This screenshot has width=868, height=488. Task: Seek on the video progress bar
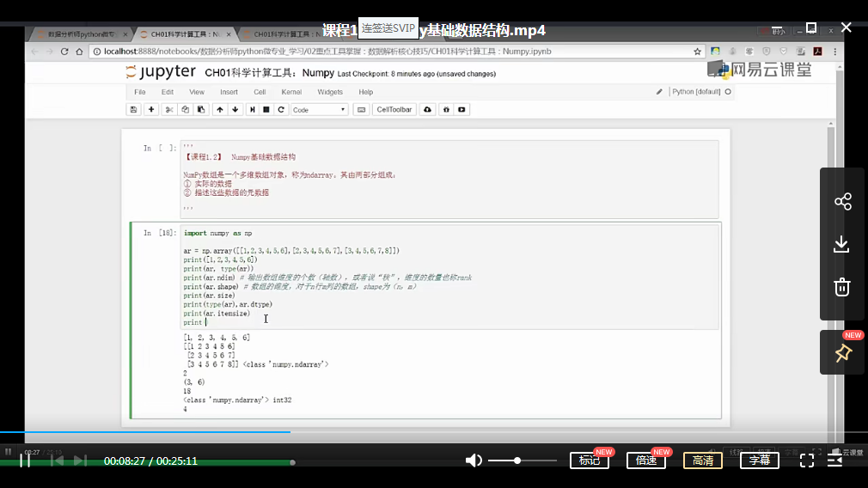tap(434, 431)
